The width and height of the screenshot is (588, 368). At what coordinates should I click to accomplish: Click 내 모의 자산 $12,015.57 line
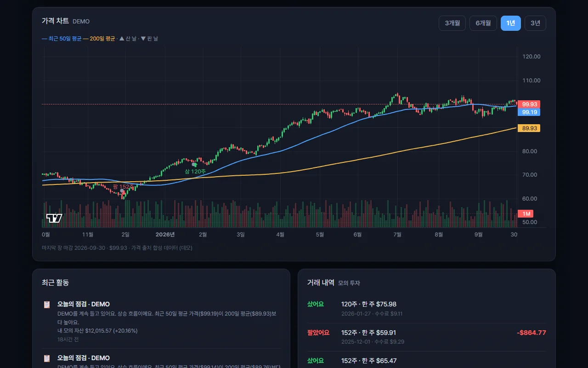pyautogui.click(x=97, y=331)
